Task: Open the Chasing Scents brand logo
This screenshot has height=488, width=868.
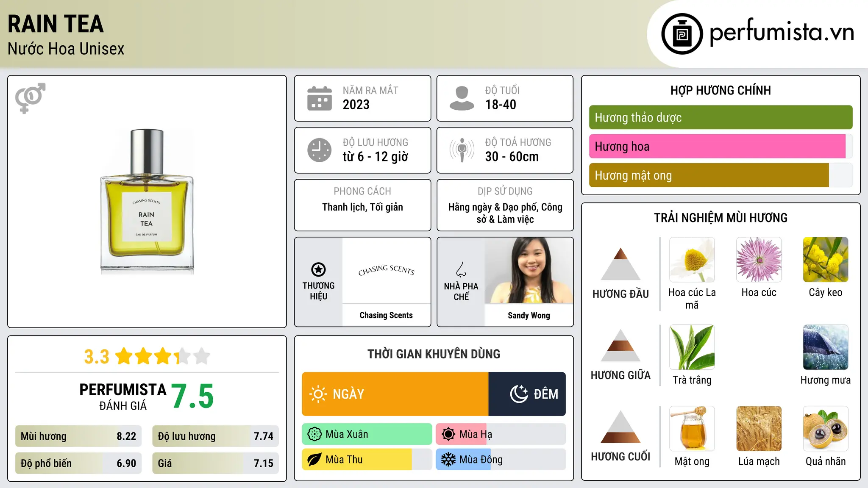Action: (386, 270)
